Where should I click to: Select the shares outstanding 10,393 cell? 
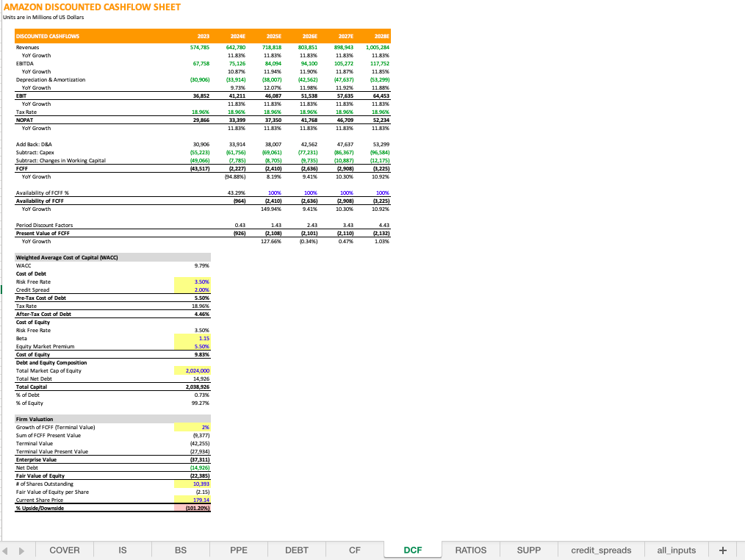click(x=192, y=484)
